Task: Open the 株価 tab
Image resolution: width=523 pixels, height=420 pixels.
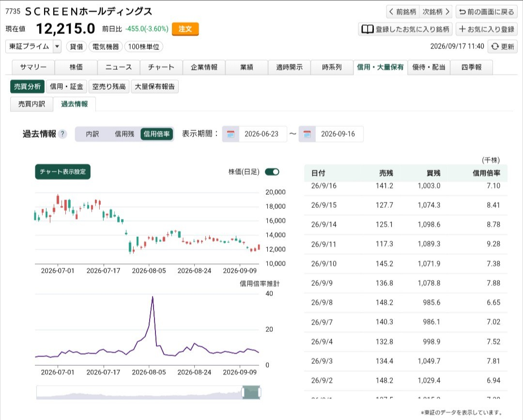Action: pyautogui.click(x=76, y=67)
